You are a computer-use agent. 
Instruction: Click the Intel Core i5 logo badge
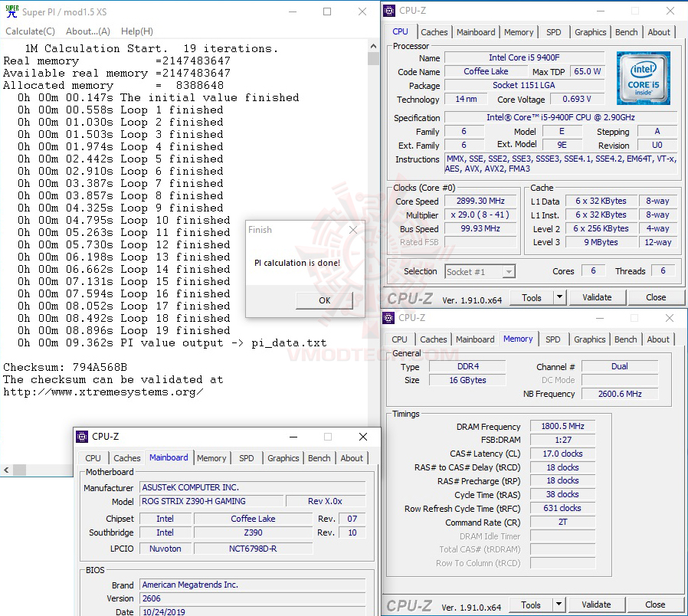[x=644, y=78]
